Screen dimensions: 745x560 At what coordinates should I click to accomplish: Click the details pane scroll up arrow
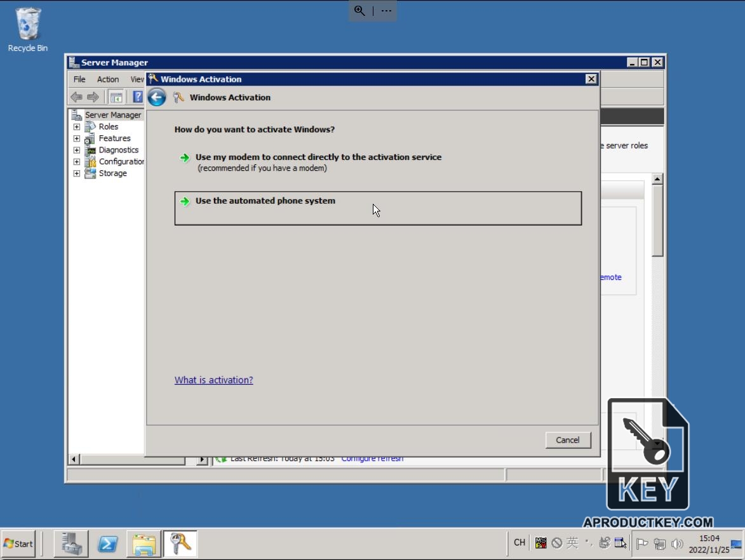(x=657, y=178)
